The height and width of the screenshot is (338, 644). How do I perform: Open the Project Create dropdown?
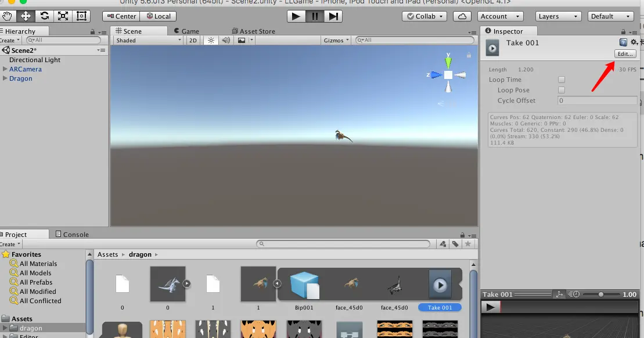coord(10,244)
